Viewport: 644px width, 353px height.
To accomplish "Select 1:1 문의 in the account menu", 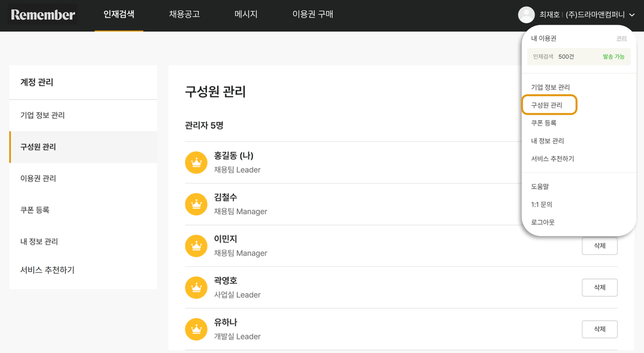I will (x=541, y=205).
